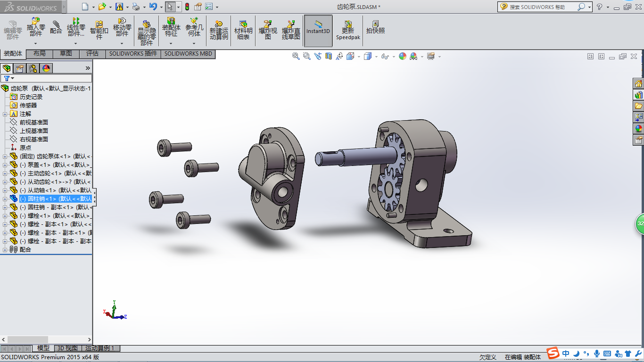Switch to the DisplayManager color-ball panel tab
Screen dimensions: 644x362
[x=46, y=68]
